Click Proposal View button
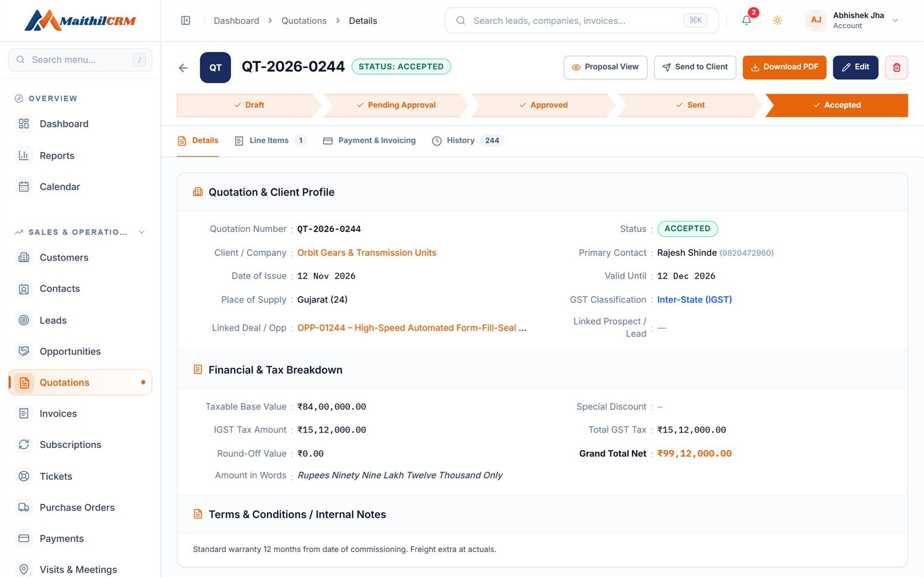Image resolution: width=924 pixels, height=578 pixels. 605,67
